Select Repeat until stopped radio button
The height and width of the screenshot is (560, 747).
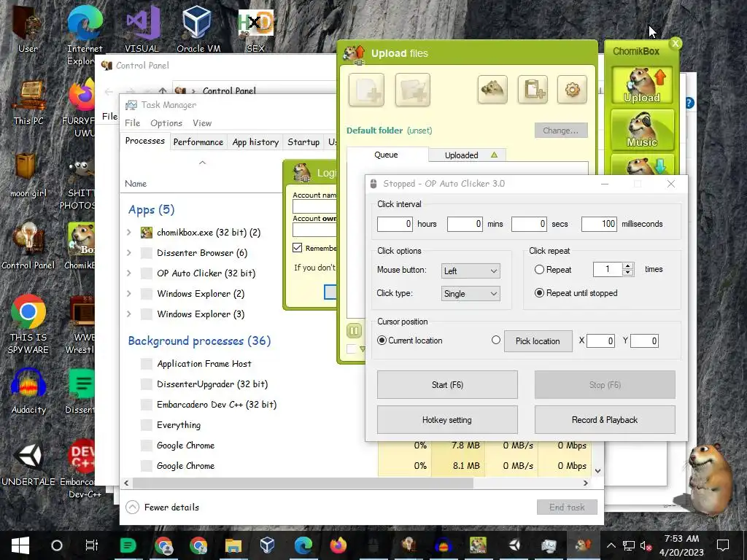tap(539, 293)
